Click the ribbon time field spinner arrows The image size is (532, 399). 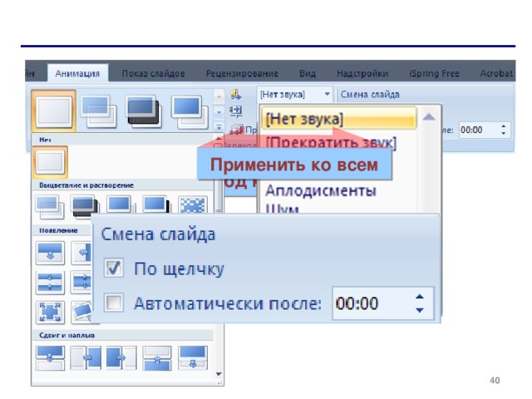[x=504, y=130]
